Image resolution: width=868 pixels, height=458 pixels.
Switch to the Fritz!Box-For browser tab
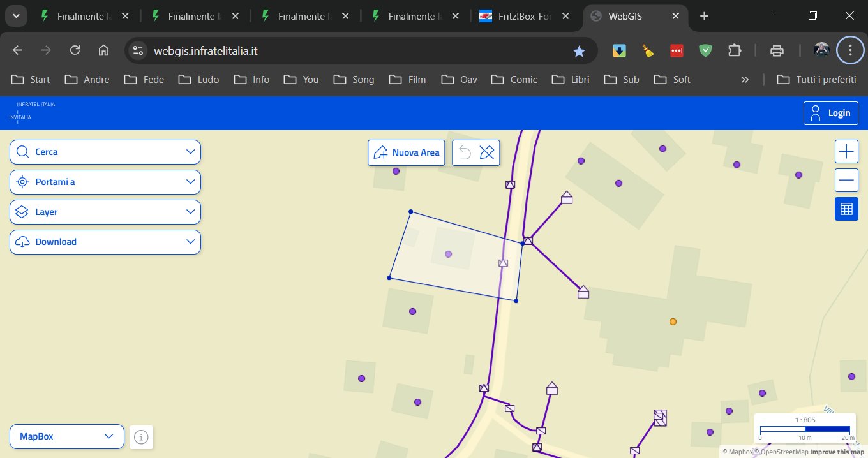[x=525, y=17]
